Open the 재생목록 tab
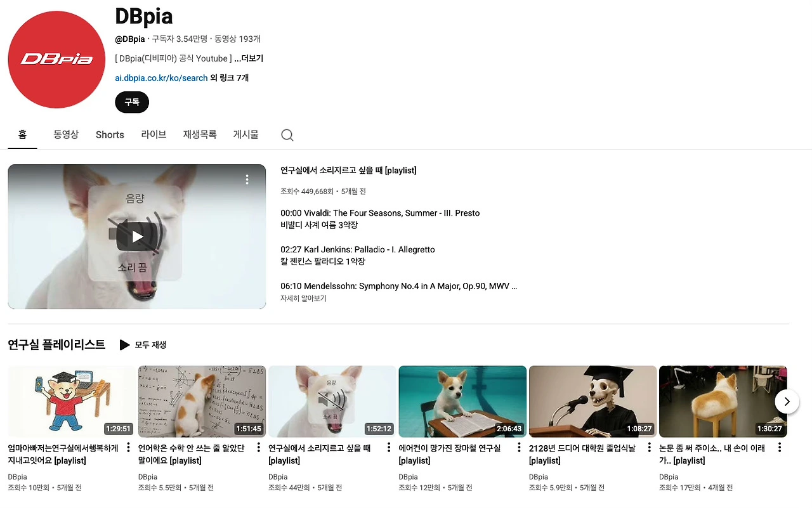Screen dimensions: 812x508 coord(200,134)
